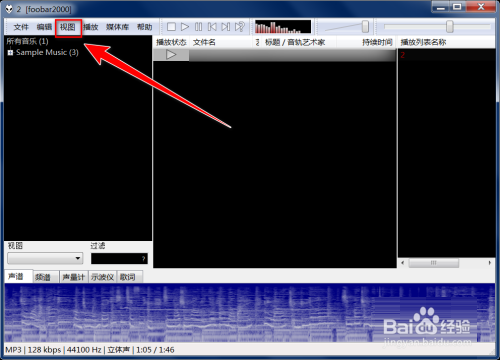
Task: Click the 播放状态 column header
Action: tap(171, 42)
